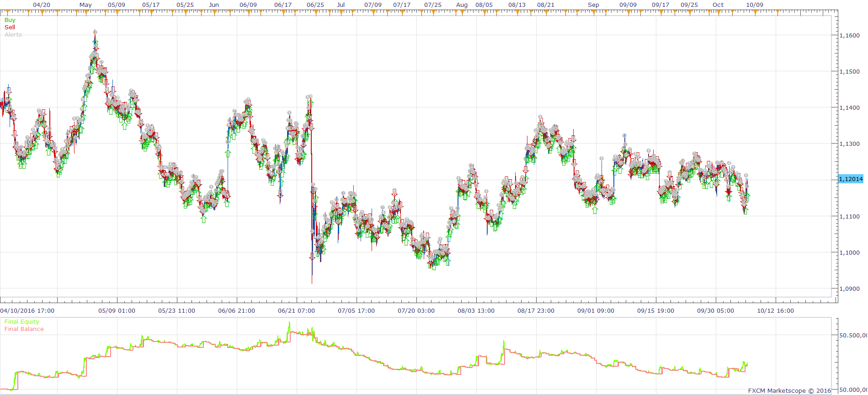868x395 pixels.
Task: Click the 06/21 07:00 time label
Action: (x=297, y=311)
